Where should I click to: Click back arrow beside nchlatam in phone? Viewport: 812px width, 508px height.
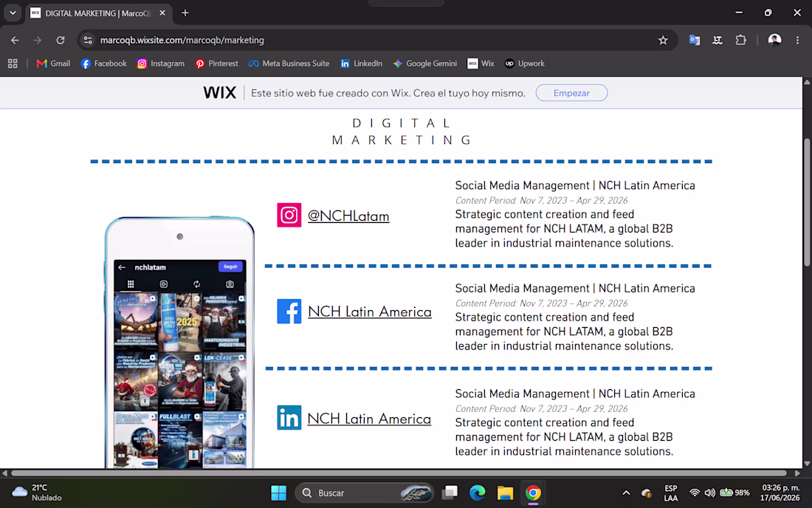122,267
